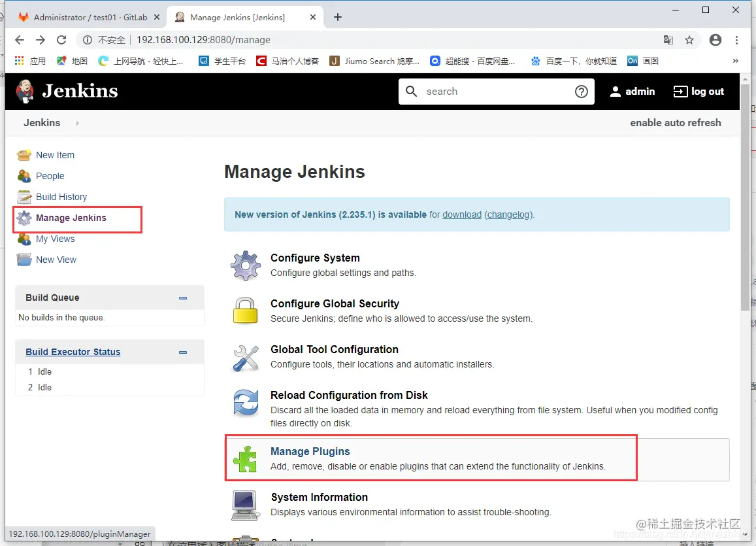Collapse the Build Executor Status panel
Screen dimensions: 756x546
coord(183,352)
